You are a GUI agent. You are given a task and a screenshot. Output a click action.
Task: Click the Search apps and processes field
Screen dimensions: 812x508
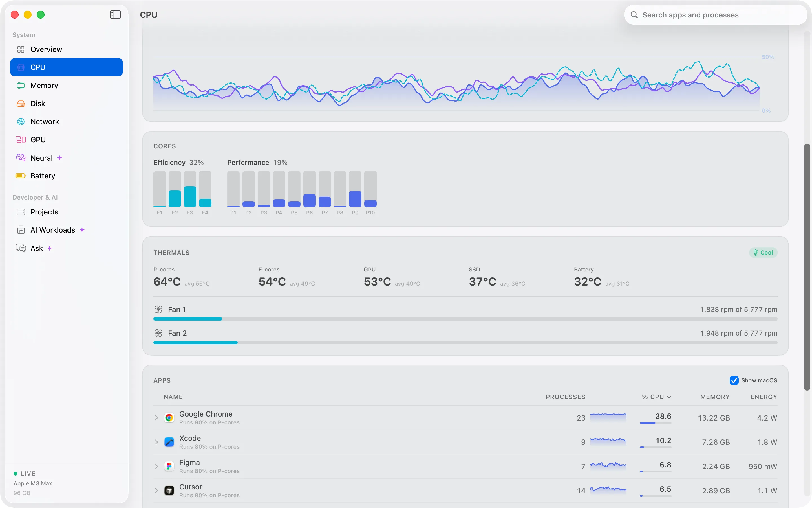[715, 15]
